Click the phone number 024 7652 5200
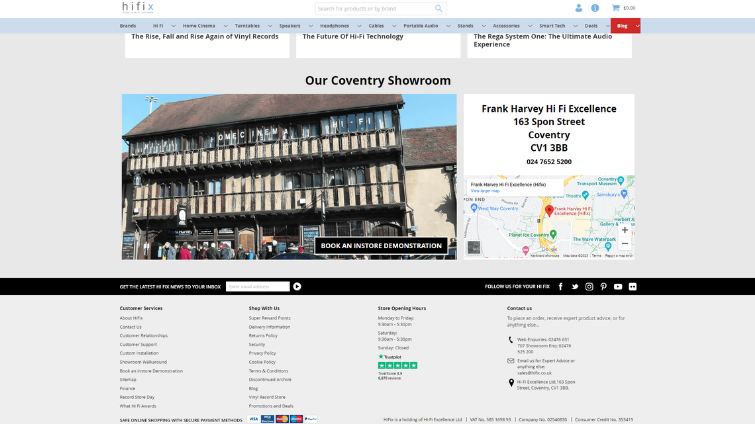This screenshot has width=755, height=424. [x=549, y=162]
